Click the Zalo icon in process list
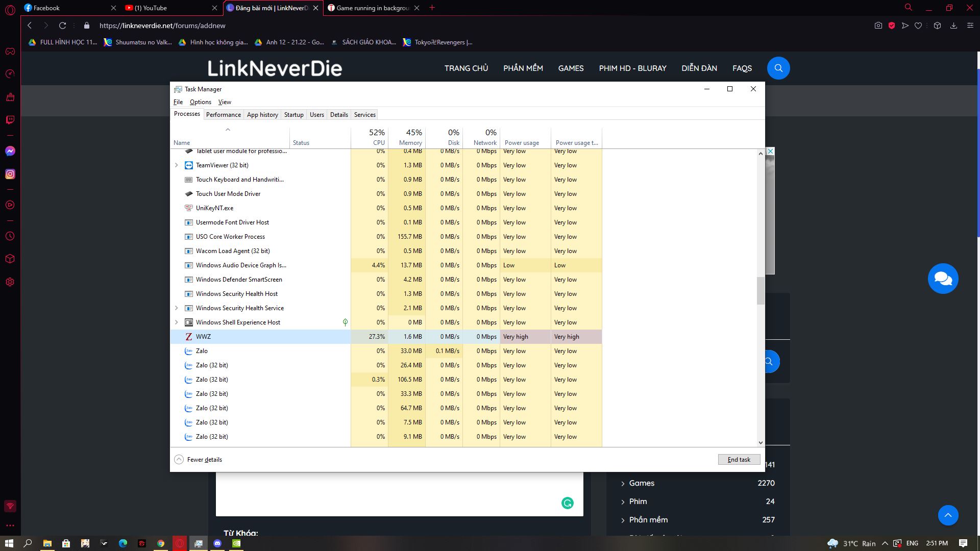 tap(188, 350)
